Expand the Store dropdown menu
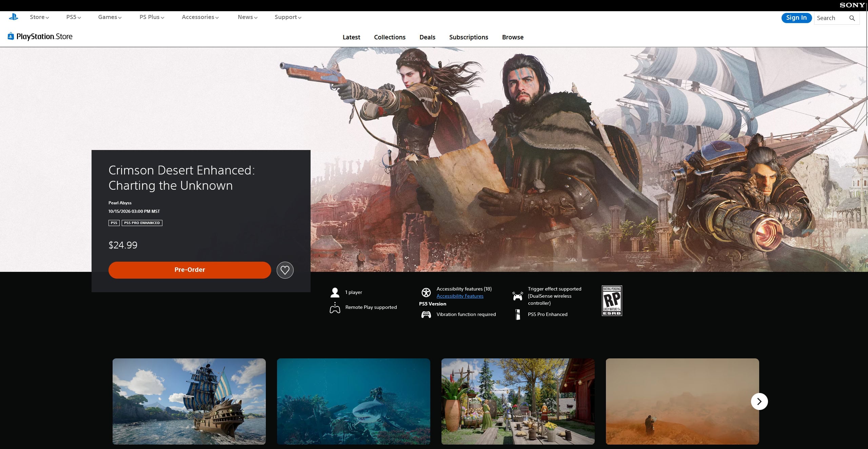Viewport: 868px width, 449px height. pos(39,17)
